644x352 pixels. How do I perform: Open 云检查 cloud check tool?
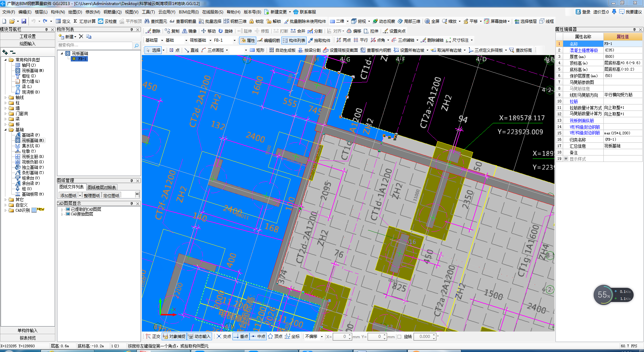pyautogui.click(x=107, y=21)
